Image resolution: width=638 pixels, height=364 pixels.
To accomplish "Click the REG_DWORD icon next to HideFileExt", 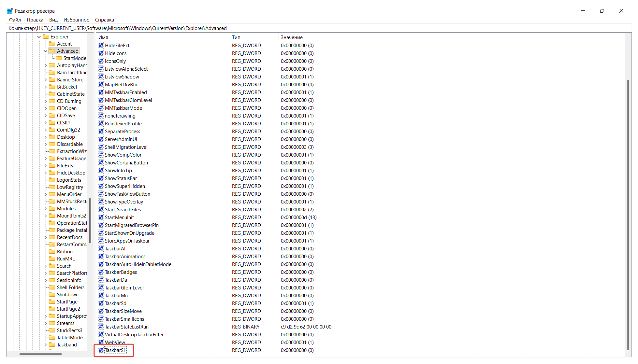I will pyautogui.click(x=100, y=45).
